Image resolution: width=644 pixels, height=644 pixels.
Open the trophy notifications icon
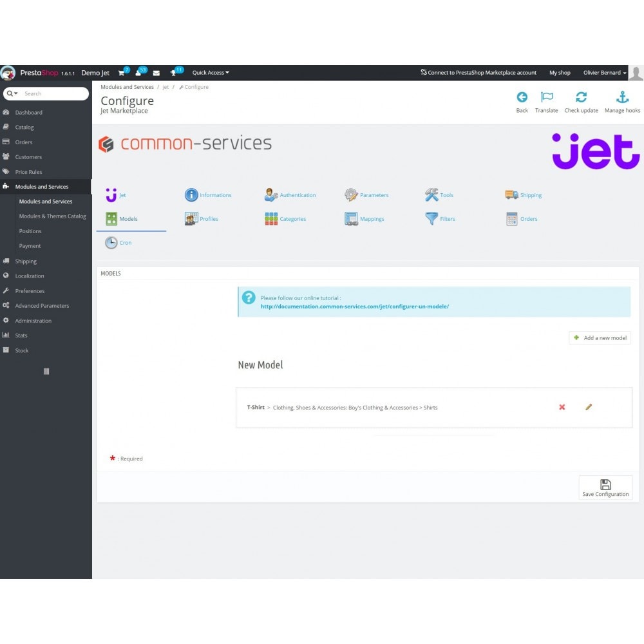173,73
